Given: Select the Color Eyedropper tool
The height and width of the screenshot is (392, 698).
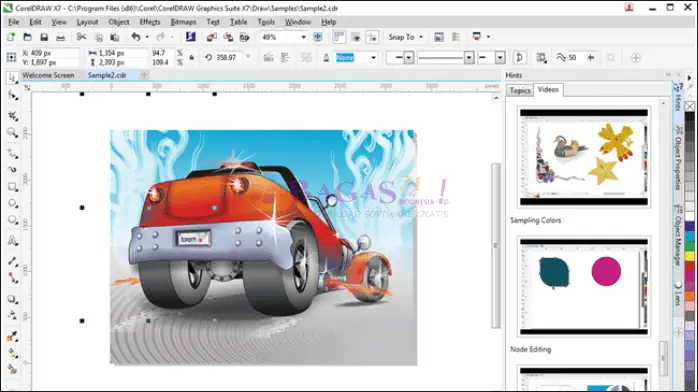Looking at the screenshot, I should (x=12, y=336).
